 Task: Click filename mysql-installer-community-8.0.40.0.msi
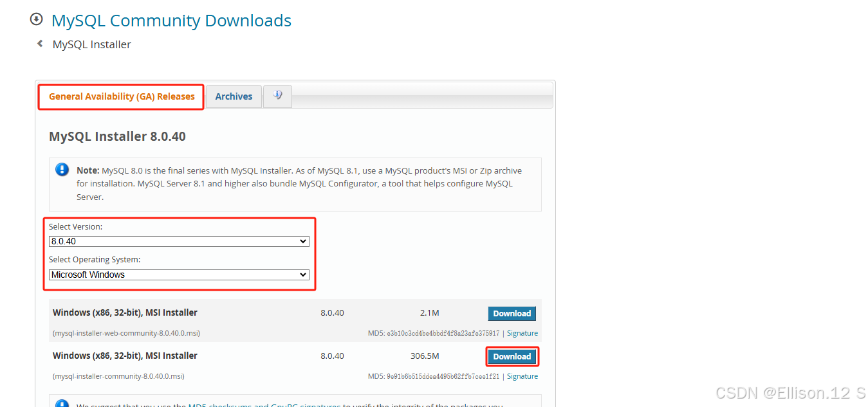[118, 376]
